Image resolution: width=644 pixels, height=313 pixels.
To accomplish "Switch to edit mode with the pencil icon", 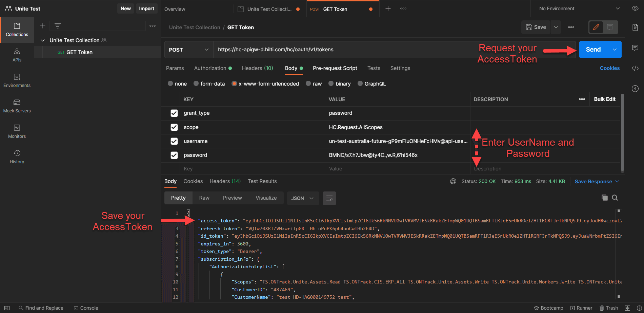I will tap(596, 27).
